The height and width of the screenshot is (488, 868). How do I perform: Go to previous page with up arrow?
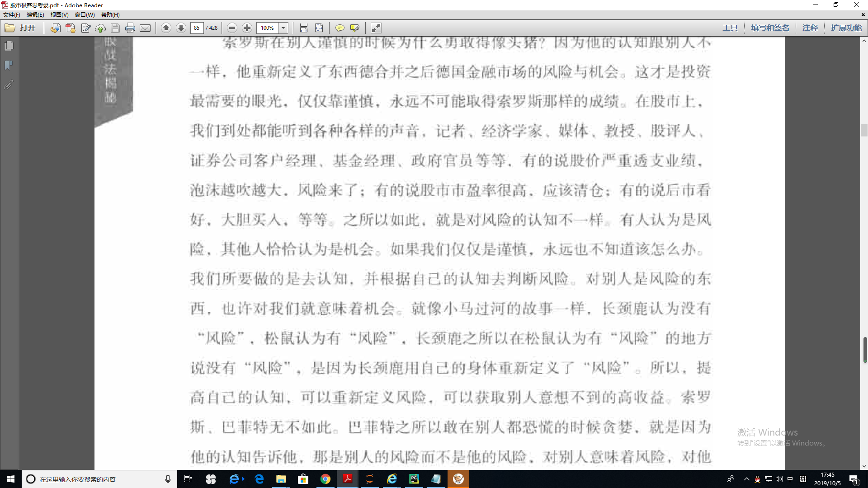click(166, 28)
